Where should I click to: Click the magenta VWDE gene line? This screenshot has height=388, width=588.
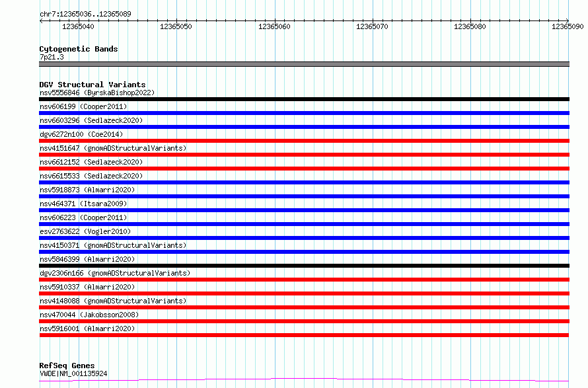(x=304, y=379)
